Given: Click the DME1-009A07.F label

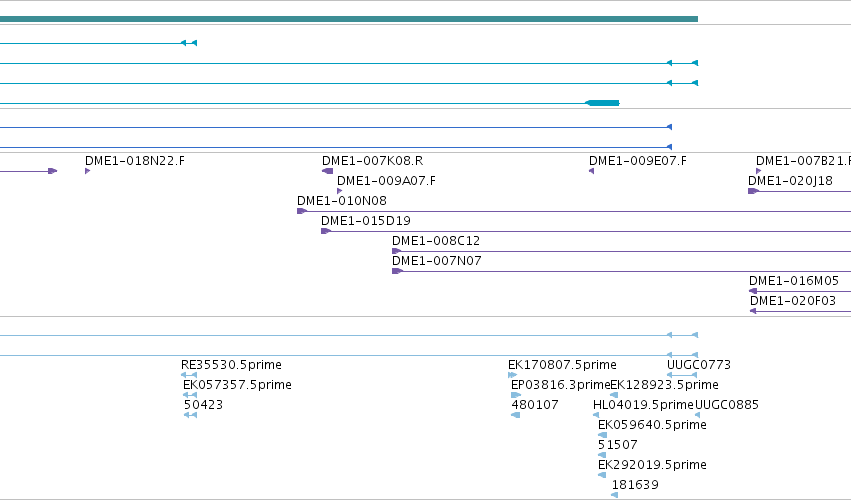Looking at the screenshot, I should click(386, 181).
